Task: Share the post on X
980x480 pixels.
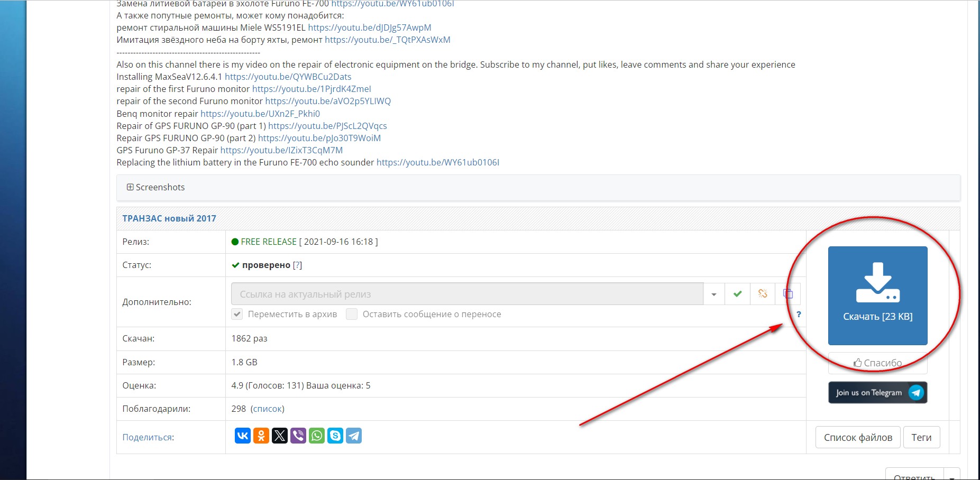Action: [280, 436]
